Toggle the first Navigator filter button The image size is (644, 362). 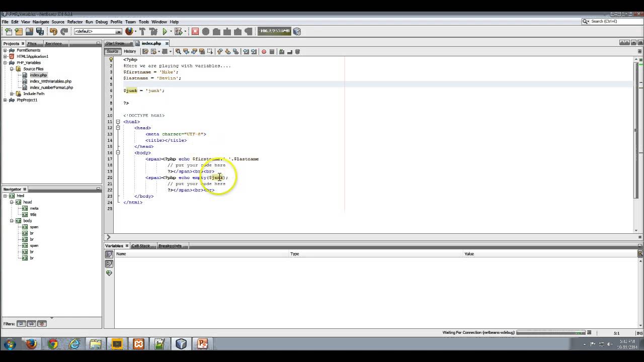click(x=22, y=324)
